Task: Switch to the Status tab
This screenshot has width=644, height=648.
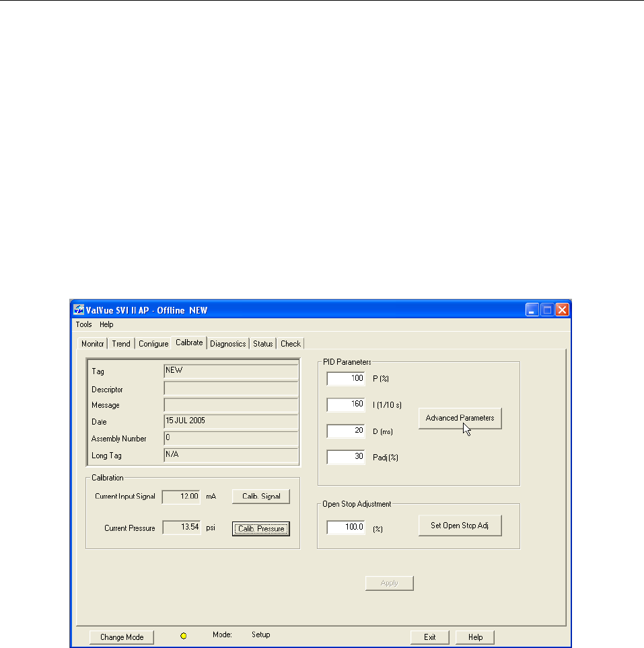Action: point(263,343)
